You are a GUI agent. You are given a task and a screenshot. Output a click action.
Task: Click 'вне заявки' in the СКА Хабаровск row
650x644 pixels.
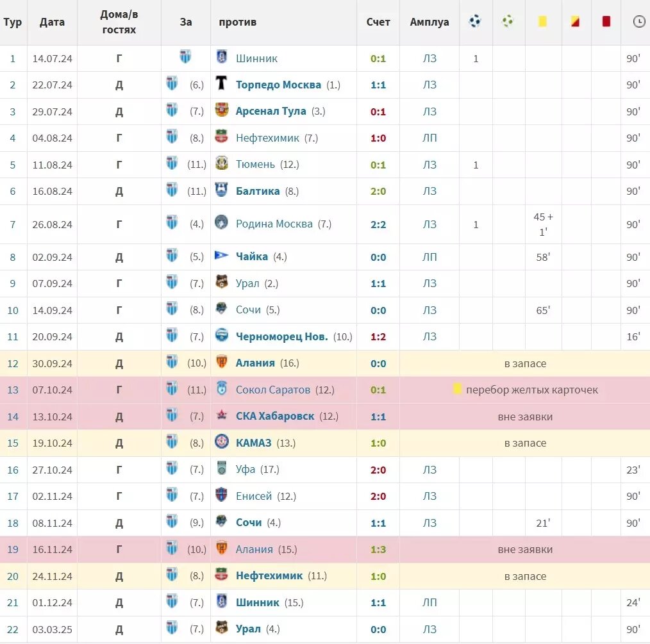tap(525, 417)
